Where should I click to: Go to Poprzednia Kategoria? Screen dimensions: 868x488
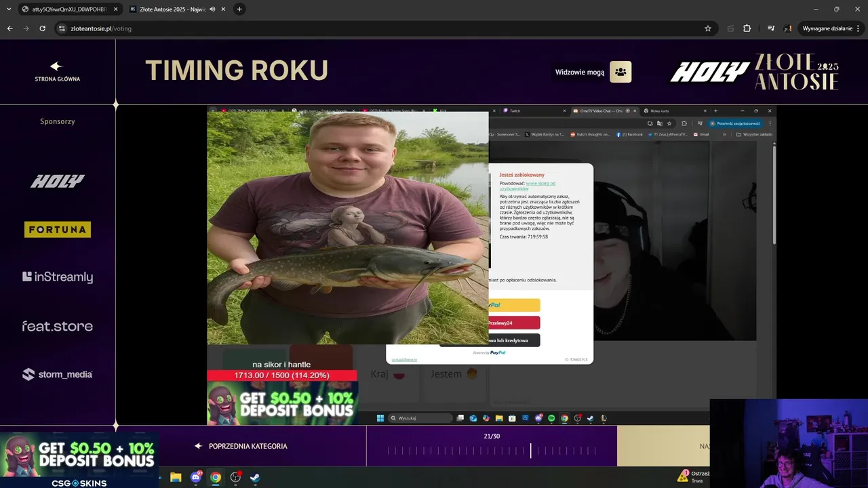click(x=241, y=446)
